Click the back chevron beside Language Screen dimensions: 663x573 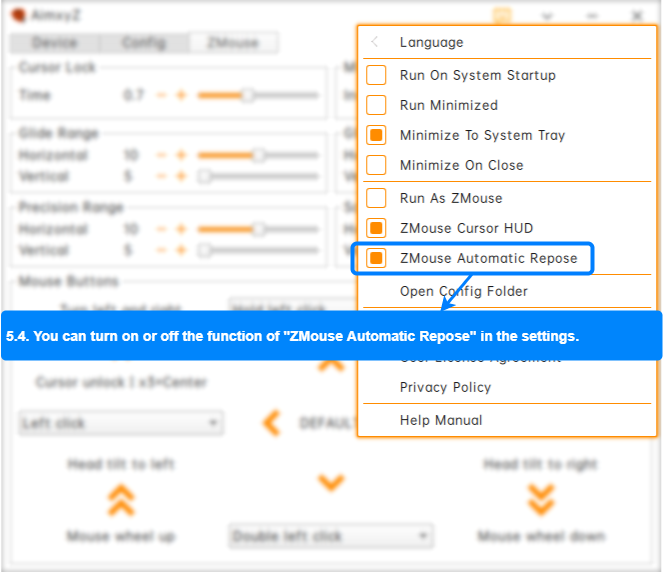tap(375, 42)
